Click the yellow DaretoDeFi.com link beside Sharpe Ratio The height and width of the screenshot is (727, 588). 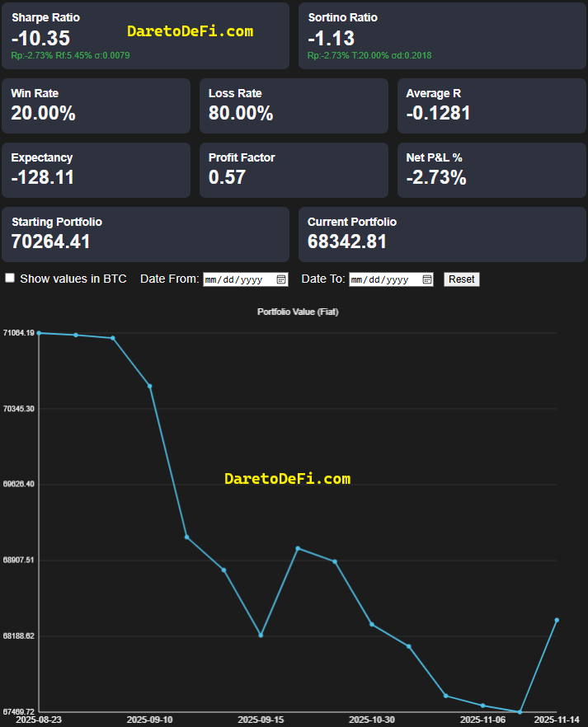coord(190,31)
